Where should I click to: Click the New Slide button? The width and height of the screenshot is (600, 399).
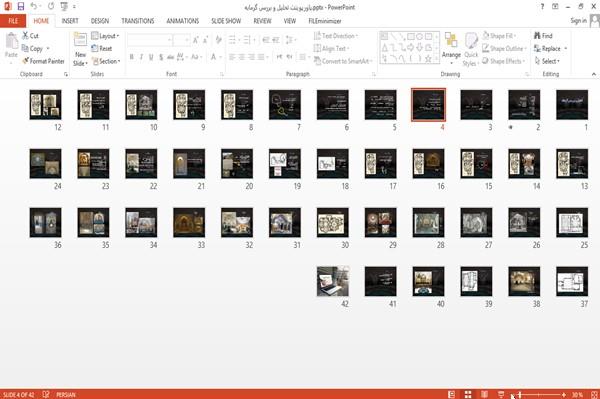coord(80,50)
